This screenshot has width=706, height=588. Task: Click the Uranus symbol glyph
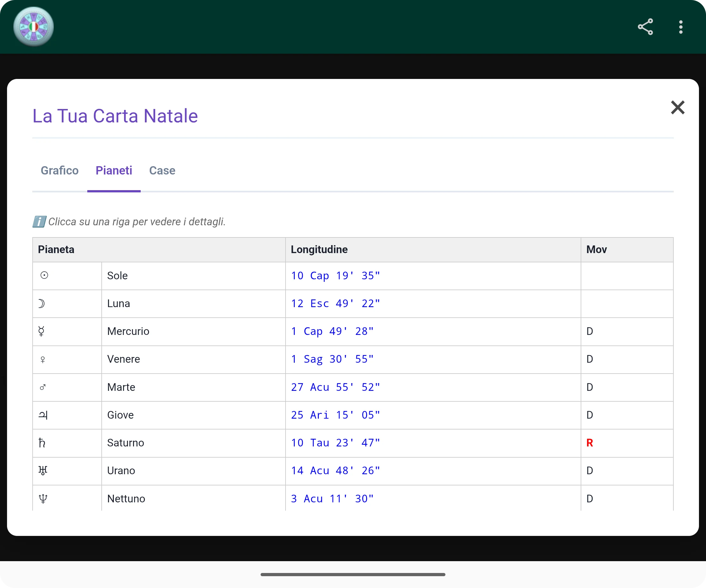pyautogui.click(x=43, y=471)
